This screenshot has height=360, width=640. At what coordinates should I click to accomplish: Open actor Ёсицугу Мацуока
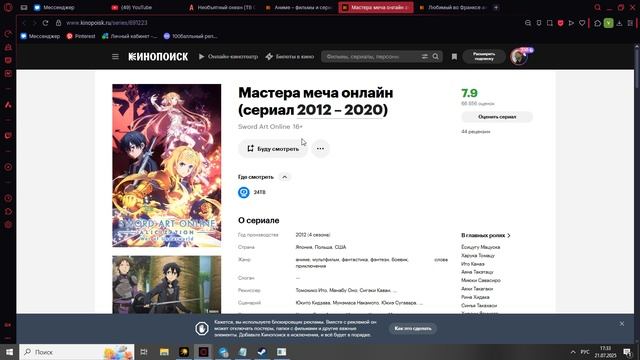480,247
